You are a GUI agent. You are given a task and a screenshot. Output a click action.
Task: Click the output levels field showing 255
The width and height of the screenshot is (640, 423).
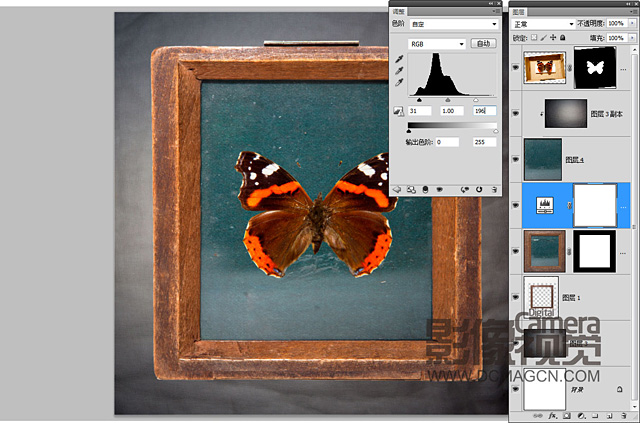pyautogui.click(x=484, y=142)
